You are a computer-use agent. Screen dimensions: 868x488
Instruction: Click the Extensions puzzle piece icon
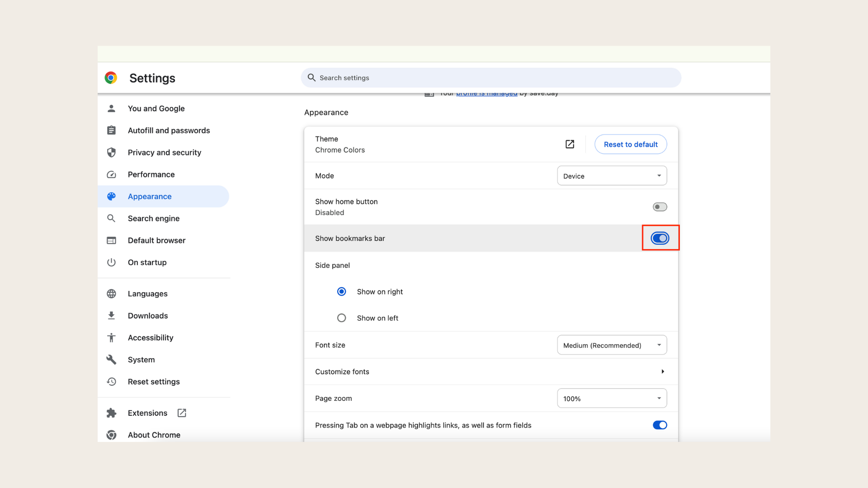[x=111, y=413]
